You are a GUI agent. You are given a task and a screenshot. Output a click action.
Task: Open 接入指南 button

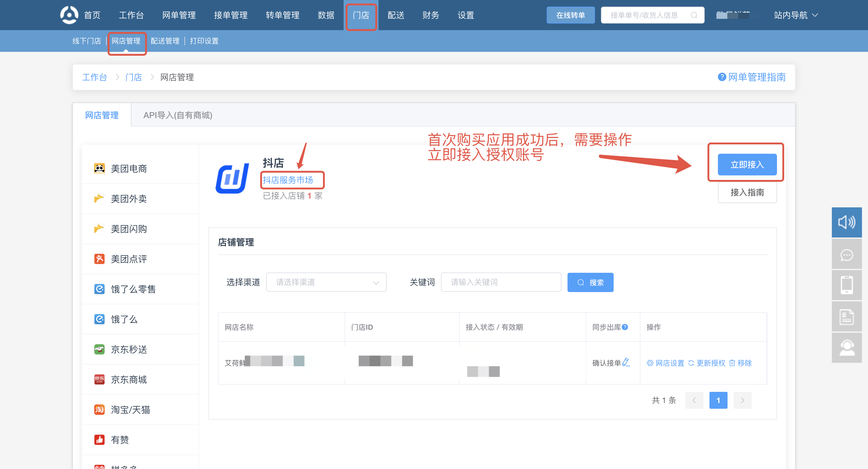click(x=747, y=192)
